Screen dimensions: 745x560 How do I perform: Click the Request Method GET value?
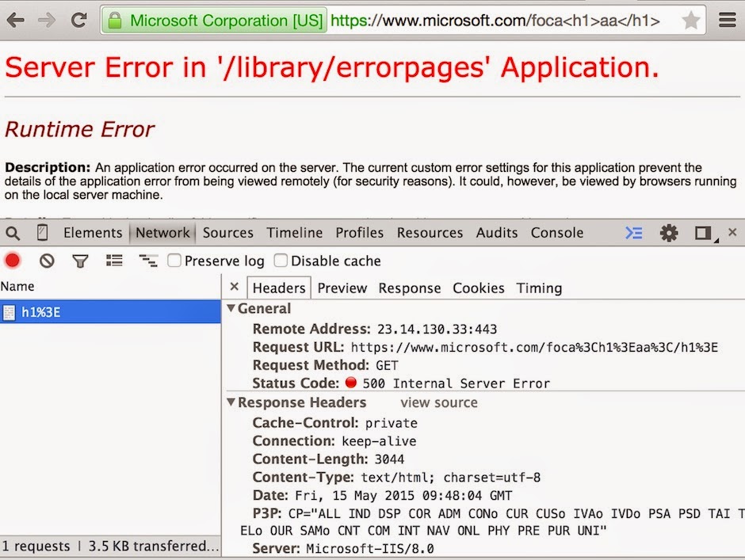tap(387, 365)
